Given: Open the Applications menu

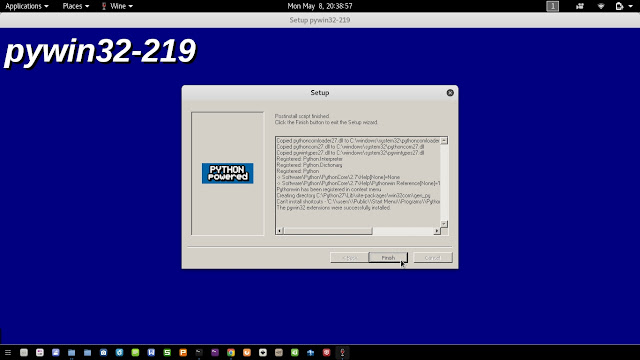Looking at the screenshot, I should click(x=27, y=6).
